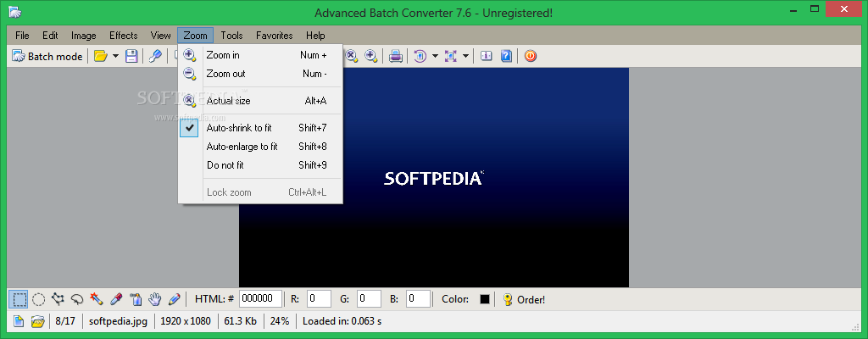Viewport: 868px width, 339px height.
Task: Click the fit-to-screen toolbar icon
Action: [x=451, y=56]
